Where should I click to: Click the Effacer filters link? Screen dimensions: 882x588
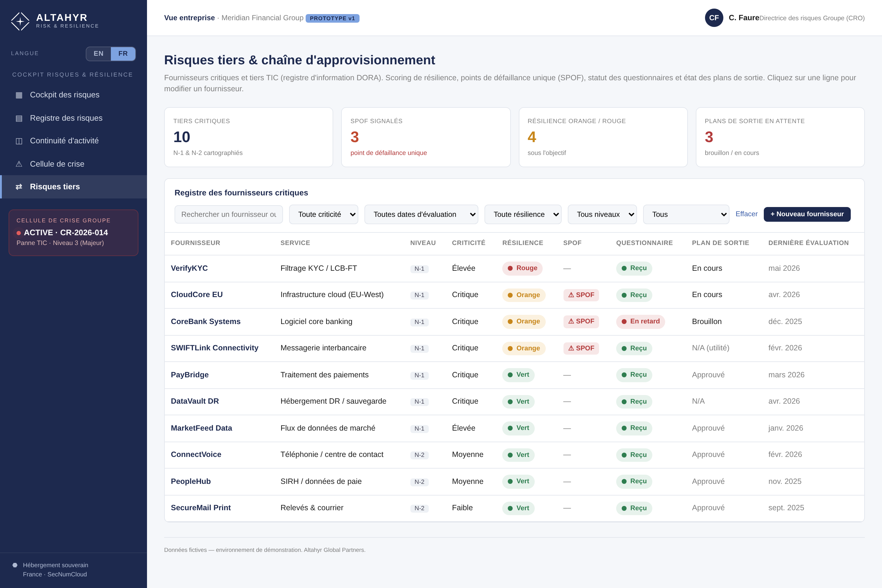pos(746,214)
